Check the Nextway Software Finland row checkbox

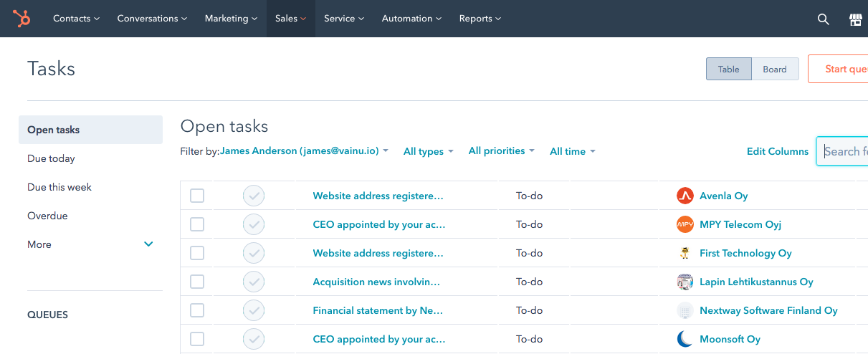click(x=197, y=310)
